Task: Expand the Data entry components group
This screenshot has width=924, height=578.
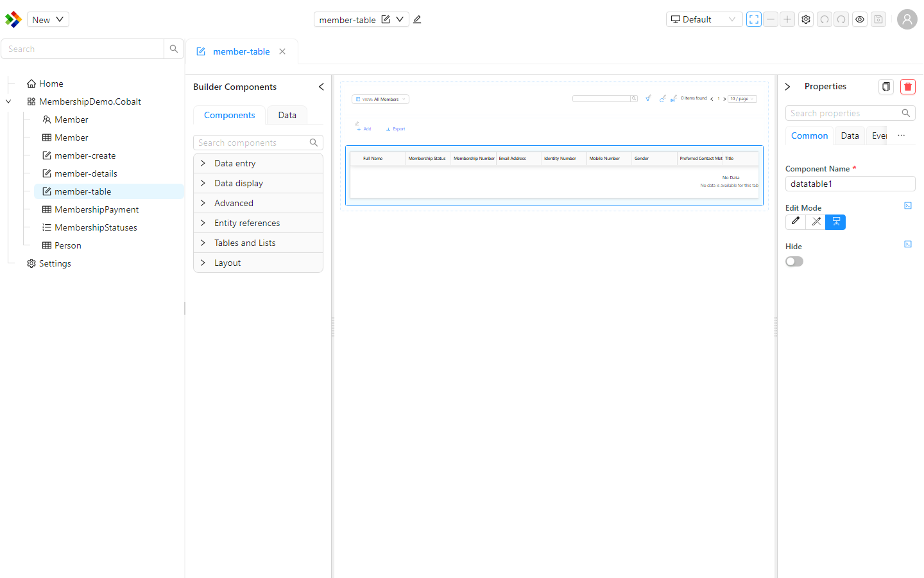Action: (258, 163)
